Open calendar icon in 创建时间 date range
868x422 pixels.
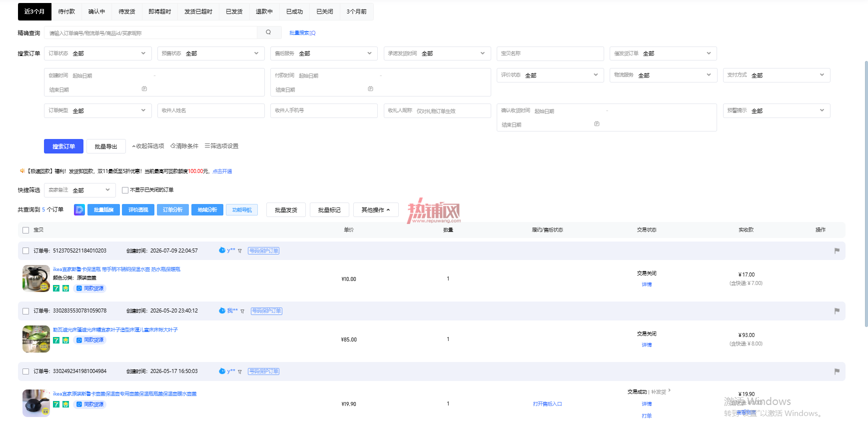point(144,89)
